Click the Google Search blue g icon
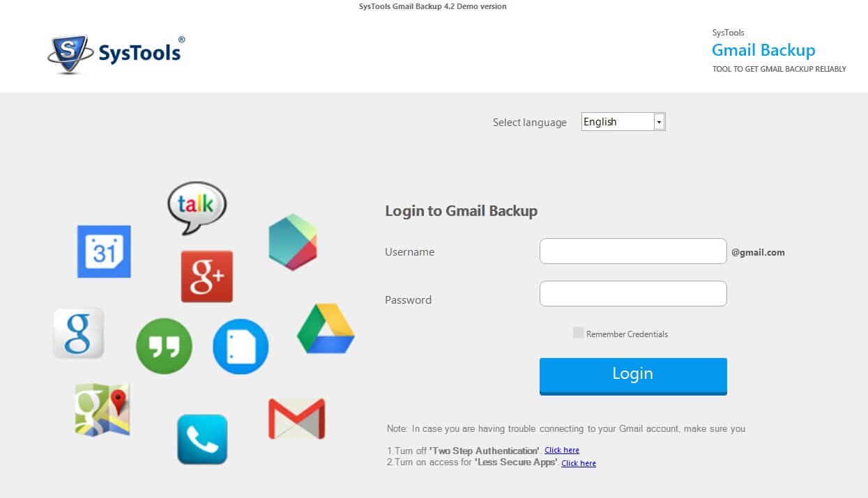This screenshot has height=498, width=868. pyautogui.click(x=79, y=333)
